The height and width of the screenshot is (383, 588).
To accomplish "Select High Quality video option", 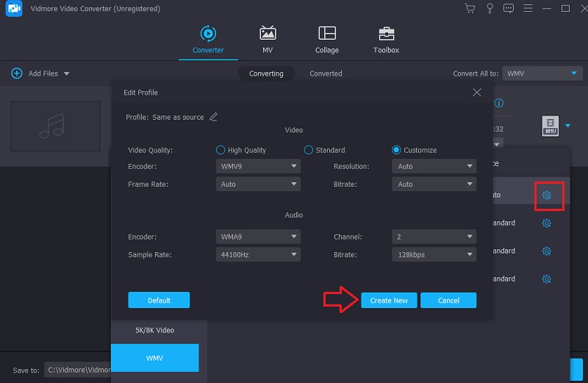I will click(220, 150).
